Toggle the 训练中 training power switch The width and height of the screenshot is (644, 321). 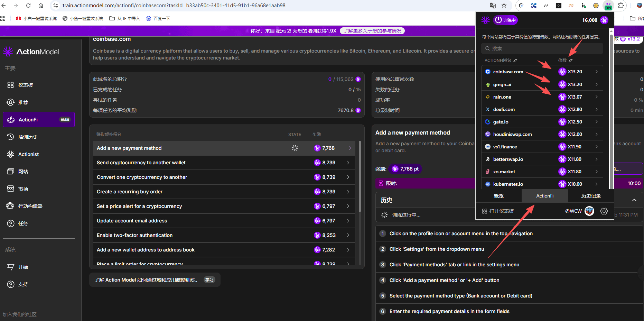point(505,20)
